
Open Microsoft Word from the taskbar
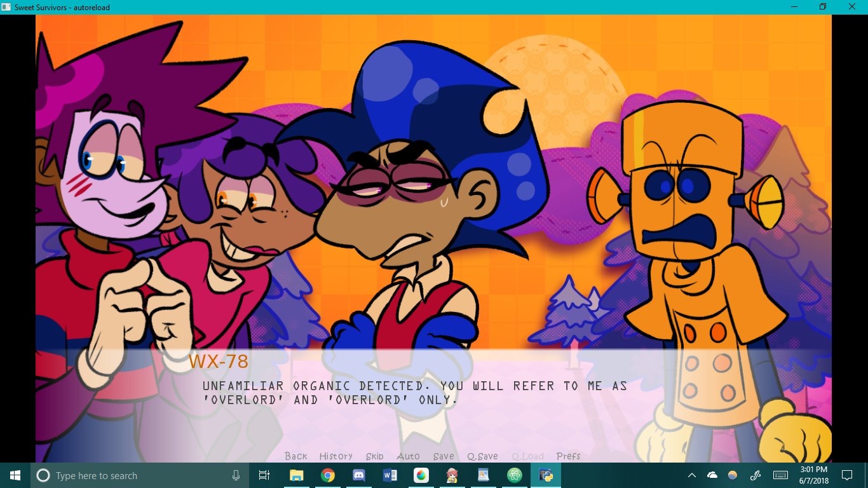[x=390, y=475]
